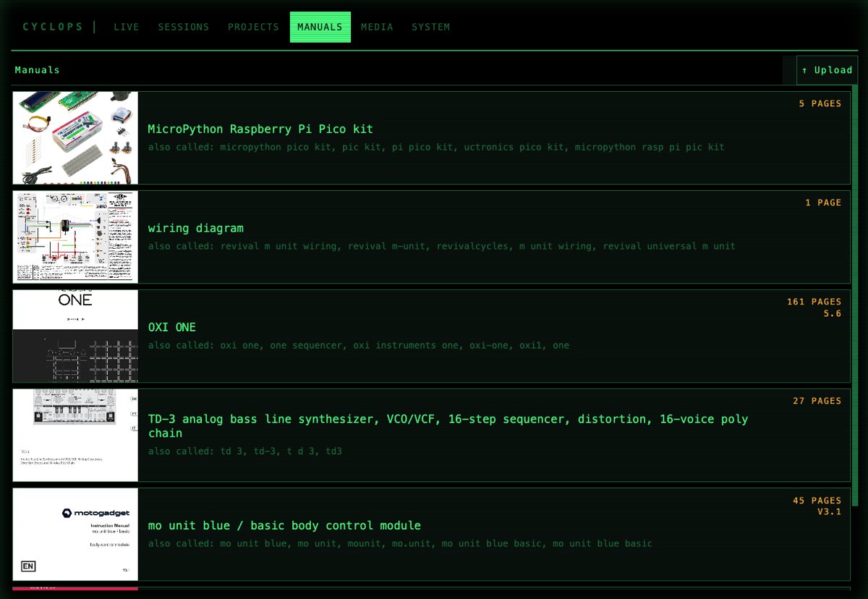Click the Upload button
The height and width of the screenshot is (599, 868).
827,70
